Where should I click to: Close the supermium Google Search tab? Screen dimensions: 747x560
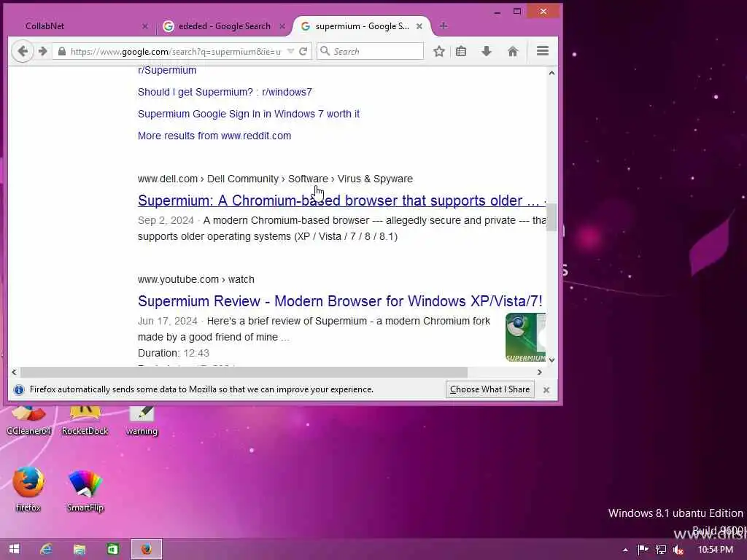pos(419,27)
